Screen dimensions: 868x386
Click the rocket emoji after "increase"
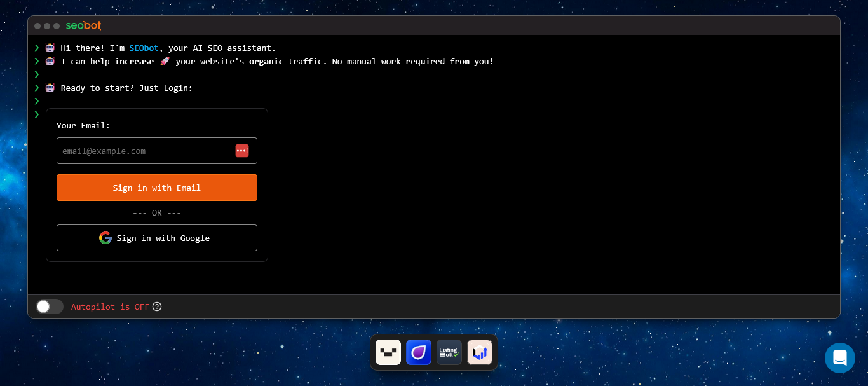click(165, 61)
